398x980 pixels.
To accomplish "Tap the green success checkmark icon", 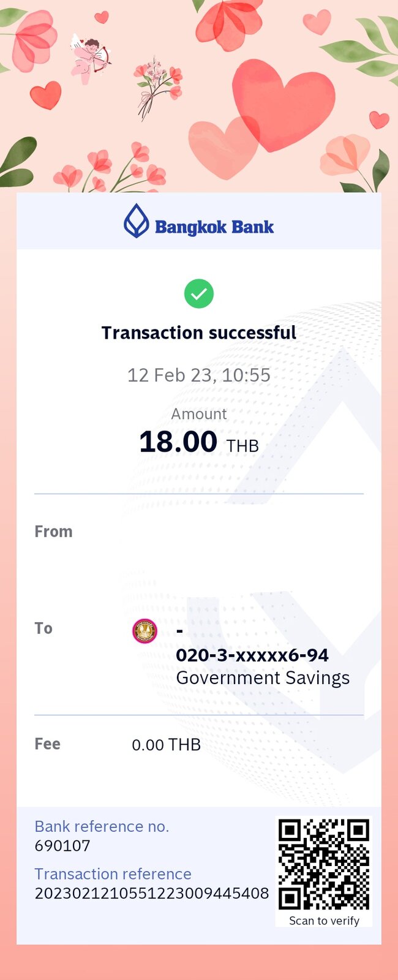I will point(199,293).
